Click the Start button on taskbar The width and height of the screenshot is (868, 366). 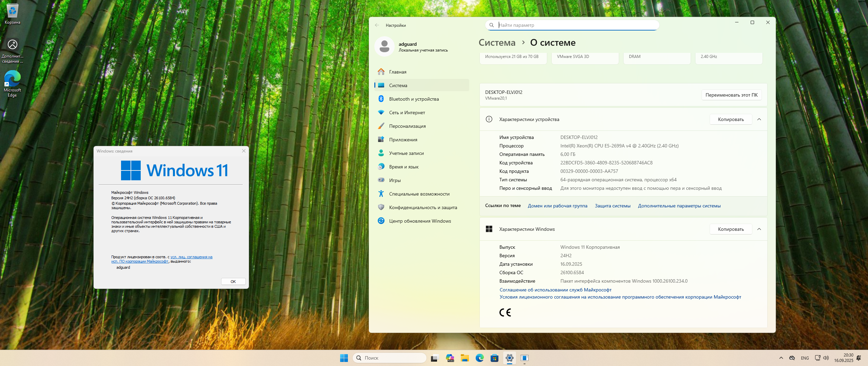click(x=344, y=358)
